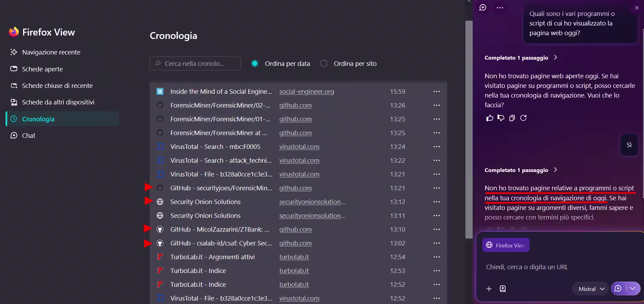Open options for GitHub MicolZazzarini/ZTBank row

click(x=437, y=229)
